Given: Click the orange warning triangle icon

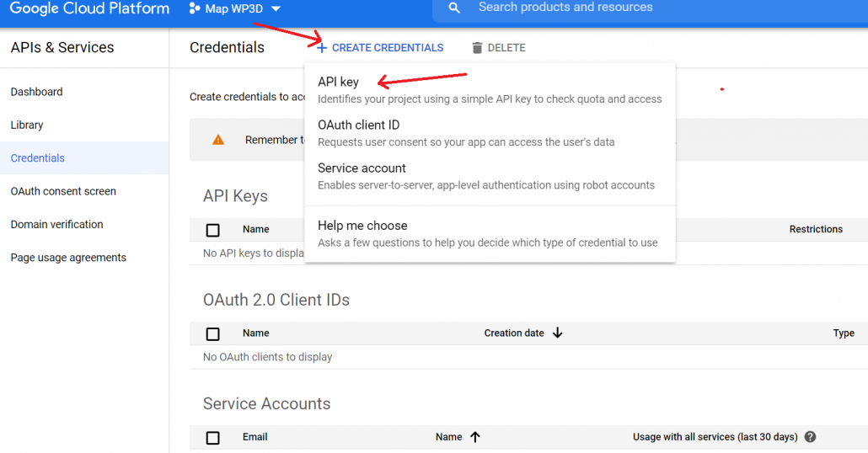Looking at the screenshot, I should click(x=218, y=140).
